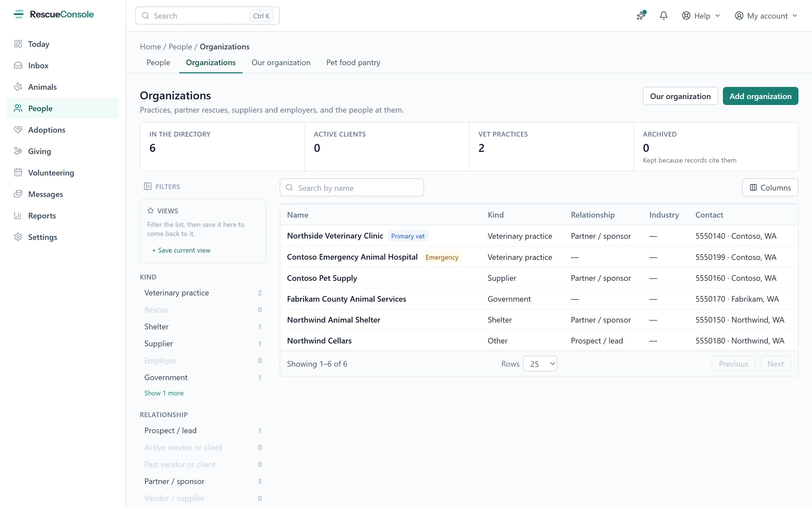Filter by Shelter kind

[x=203, y=327]
